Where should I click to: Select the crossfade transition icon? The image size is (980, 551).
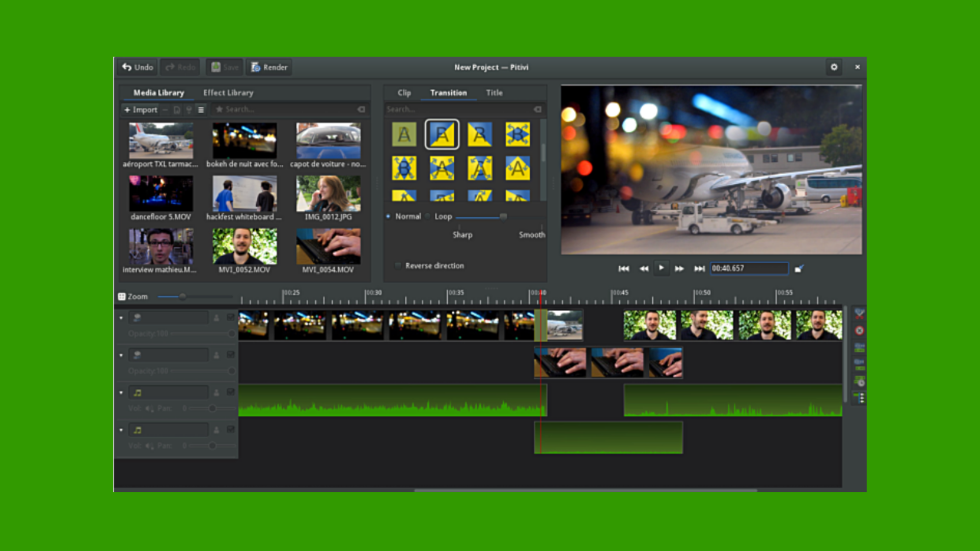coord(404,135)
